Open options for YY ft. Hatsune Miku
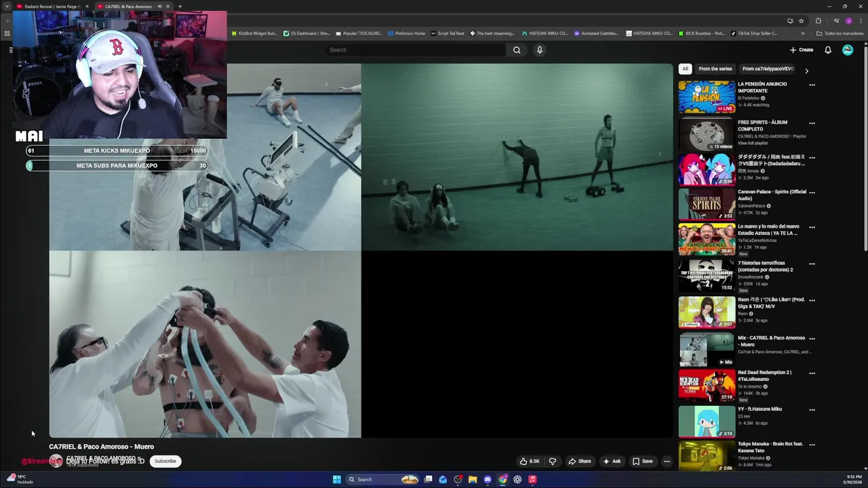The height and width of the screenshot is (488, 868). coord(812,410)
